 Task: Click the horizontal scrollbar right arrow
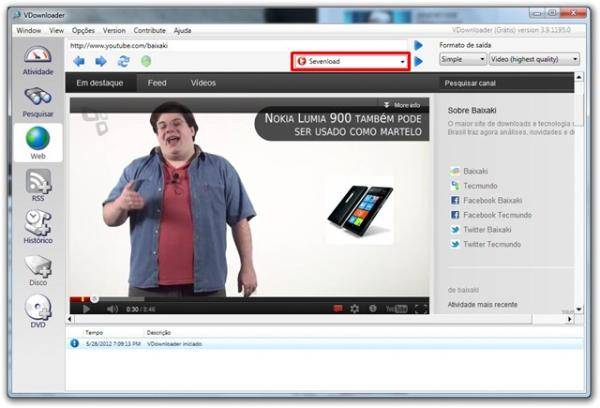pyautogui.click(x=570, y=319)
